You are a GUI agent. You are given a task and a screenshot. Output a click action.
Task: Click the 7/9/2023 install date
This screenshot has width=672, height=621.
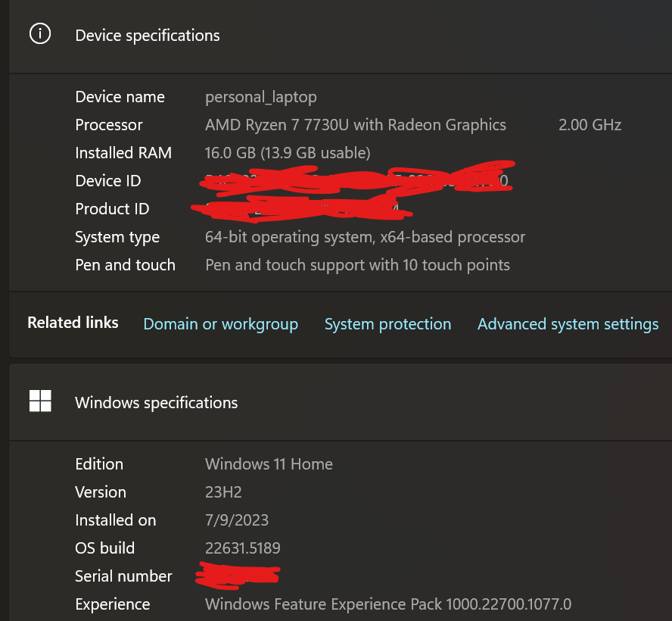(x=237, y=520)
